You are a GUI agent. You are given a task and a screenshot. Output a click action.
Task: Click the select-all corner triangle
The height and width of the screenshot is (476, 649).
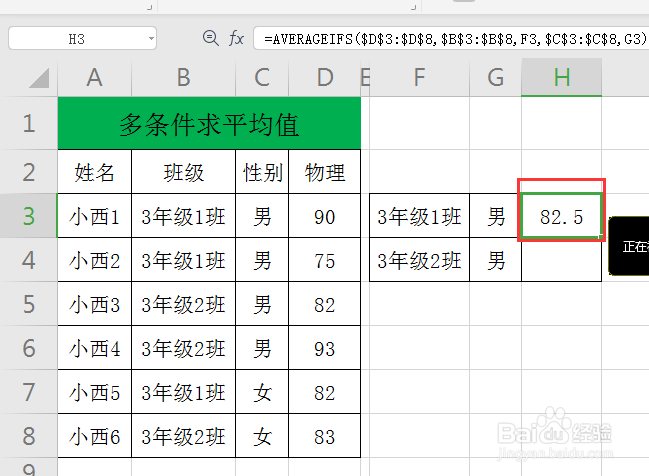[x=40, y=78]
